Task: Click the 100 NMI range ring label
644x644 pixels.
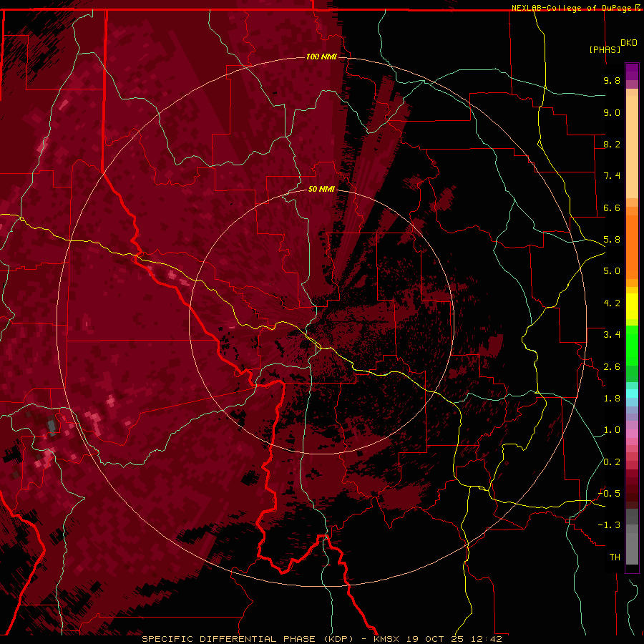Action: point(321,57)
